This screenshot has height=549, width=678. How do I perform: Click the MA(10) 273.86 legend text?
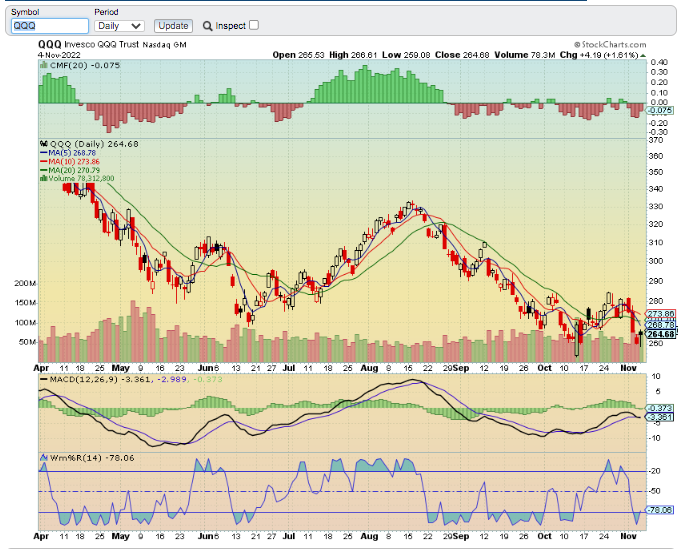pos(74,162)
